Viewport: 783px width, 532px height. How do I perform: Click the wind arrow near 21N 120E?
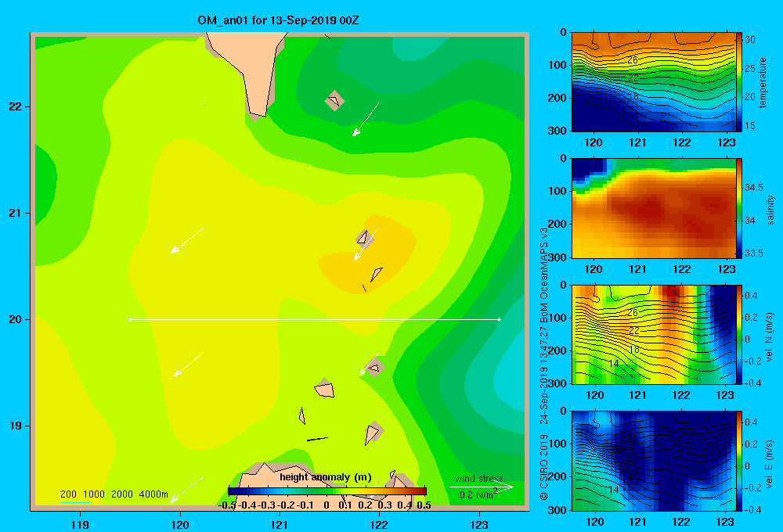click(187, 240)
